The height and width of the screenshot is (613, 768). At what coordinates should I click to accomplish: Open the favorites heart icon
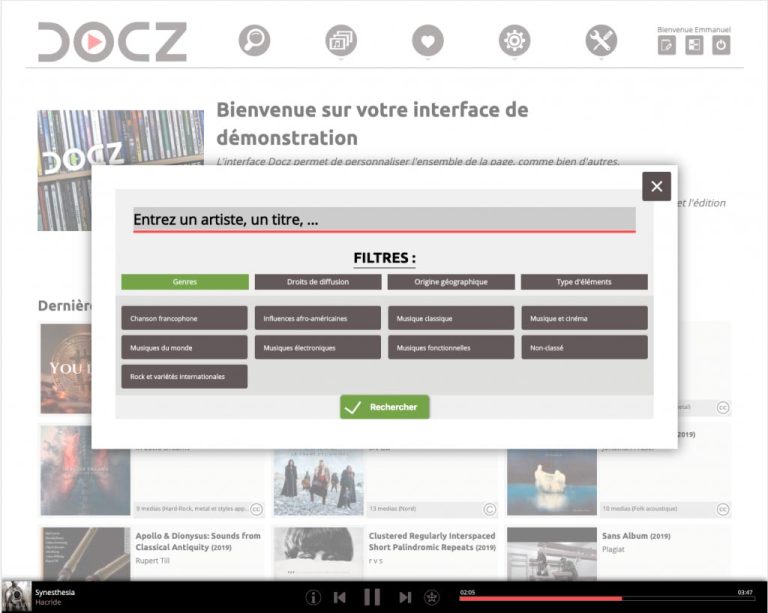[428, 40]
